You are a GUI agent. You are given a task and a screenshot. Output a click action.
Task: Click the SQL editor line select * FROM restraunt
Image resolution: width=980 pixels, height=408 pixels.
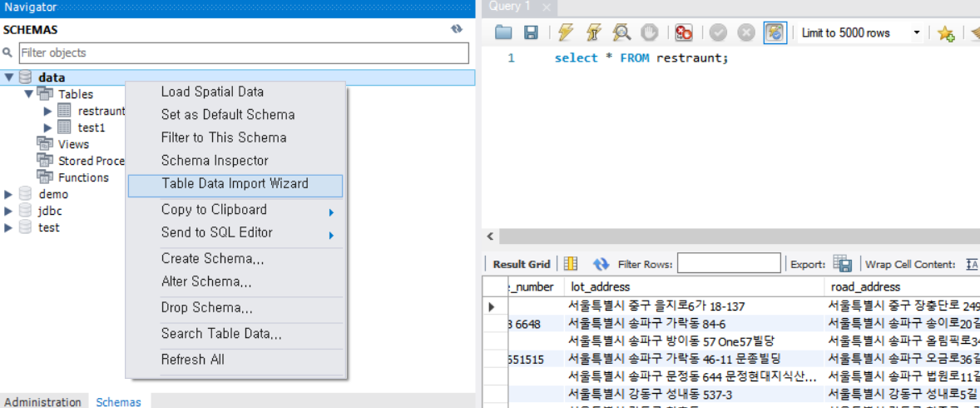(641, 58)
